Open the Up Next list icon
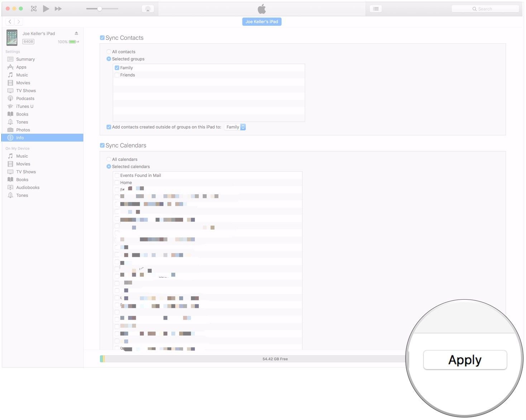 [x=376, y=9]
